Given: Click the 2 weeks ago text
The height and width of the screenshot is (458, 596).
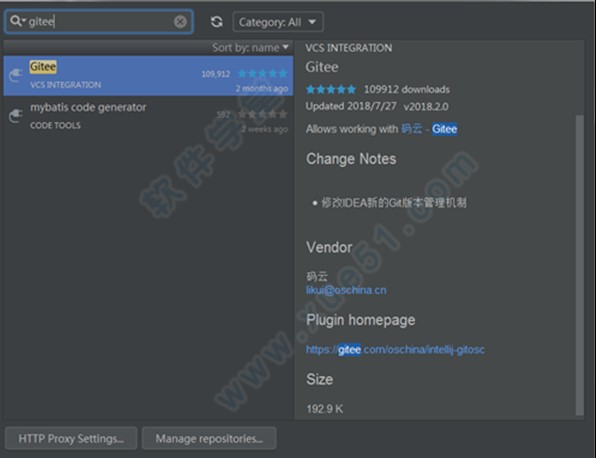Looking at the screenshot, I should (x=265, y=129).
